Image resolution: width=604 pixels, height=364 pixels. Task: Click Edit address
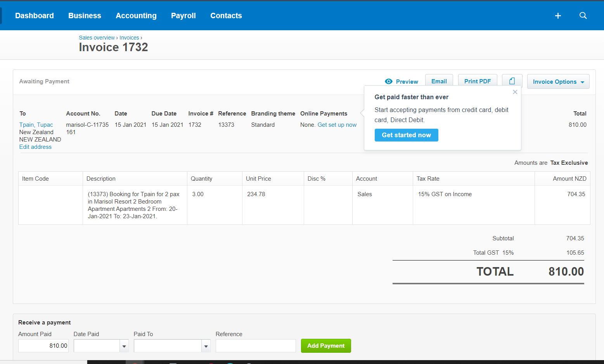point(35,147)
